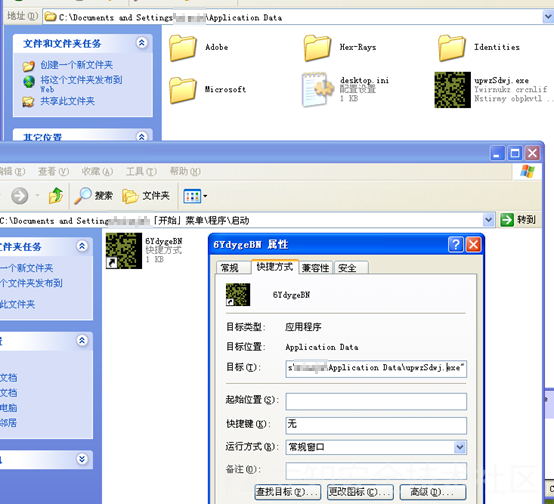Click the 查找目标 button
The image size is (554, 504).
[288, 492]
